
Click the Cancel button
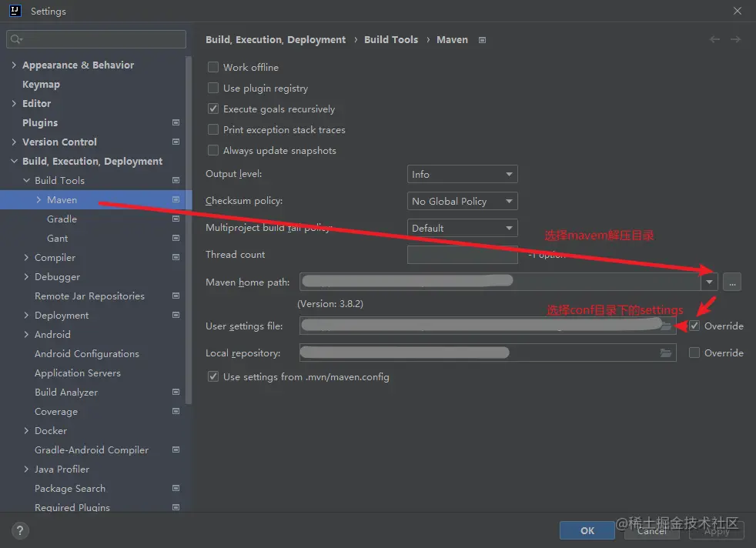point(652,530)
